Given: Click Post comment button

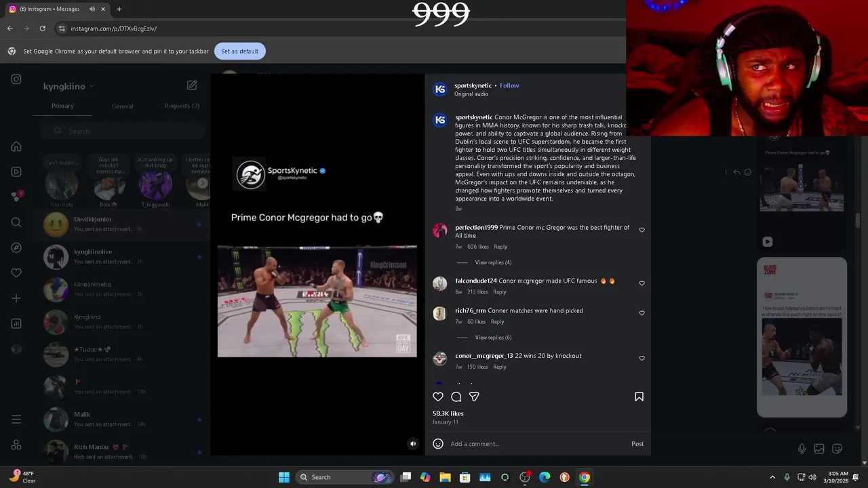Looking at the screenshot, I should [x=637, y=443].
